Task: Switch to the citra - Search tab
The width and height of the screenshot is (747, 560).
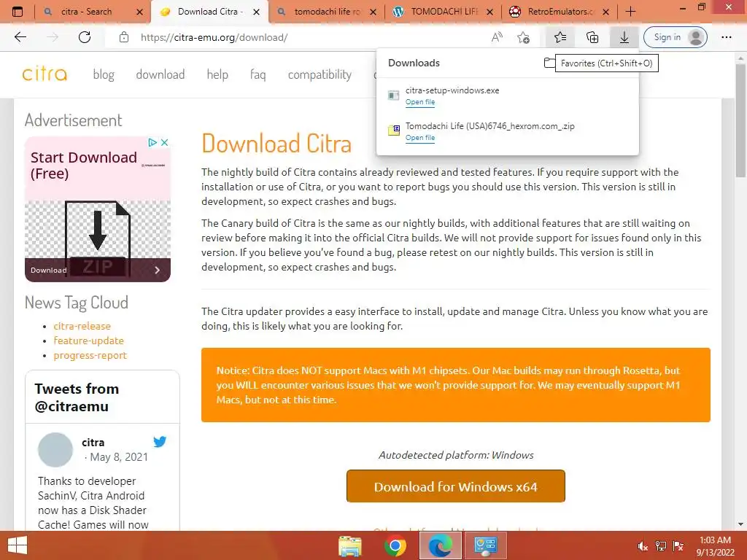Action: tap(86, 12)
